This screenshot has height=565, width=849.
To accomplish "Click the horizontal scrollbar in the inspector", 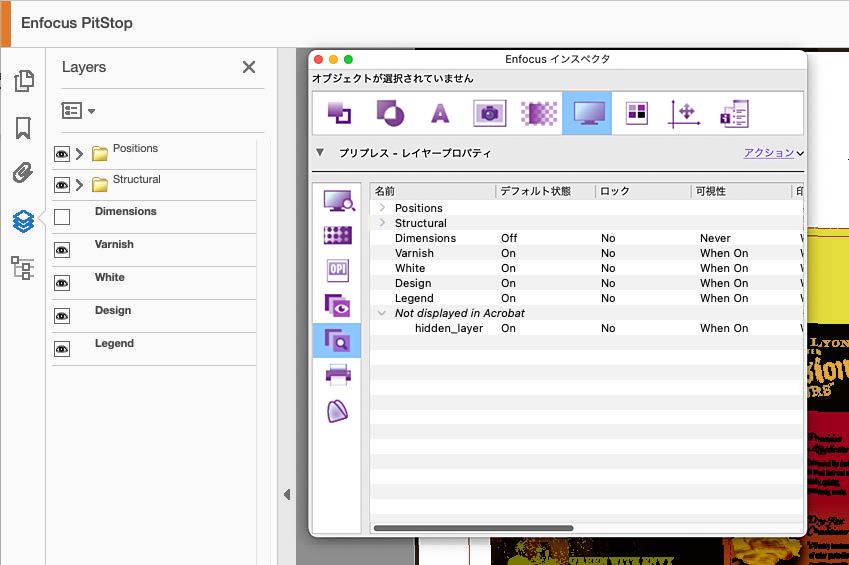I will pyautogui.click(x=473, y=528).
